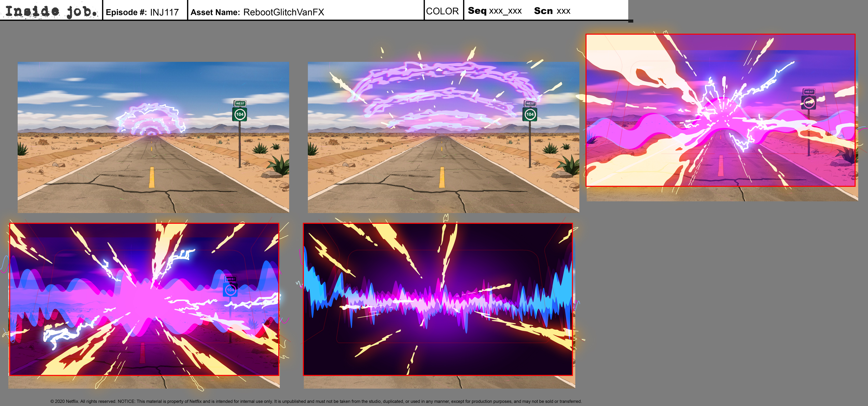This screenshot has width=868, height=406.
Task: Select the top-right pink explosion frame
Action: pyautogui.click(x=720, y=110)
